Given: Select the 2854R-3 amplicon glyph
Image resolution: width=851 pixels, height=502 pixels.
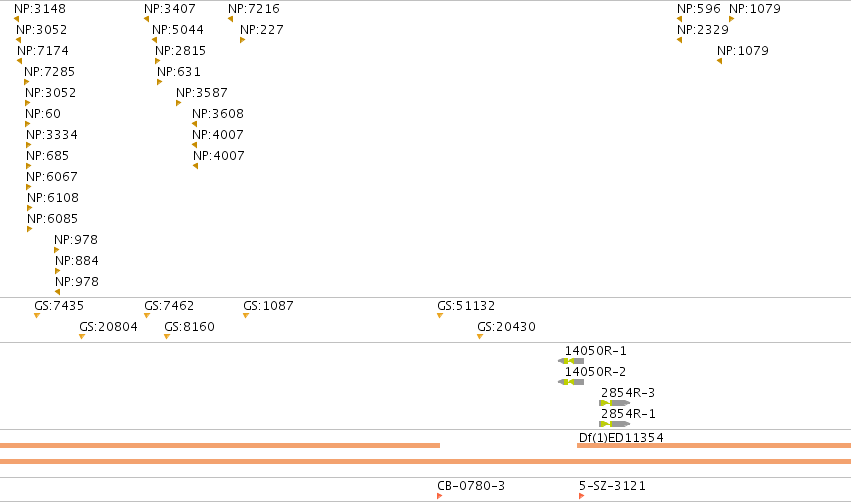Looking at the screenshot, I should click(x=614, y=403).
